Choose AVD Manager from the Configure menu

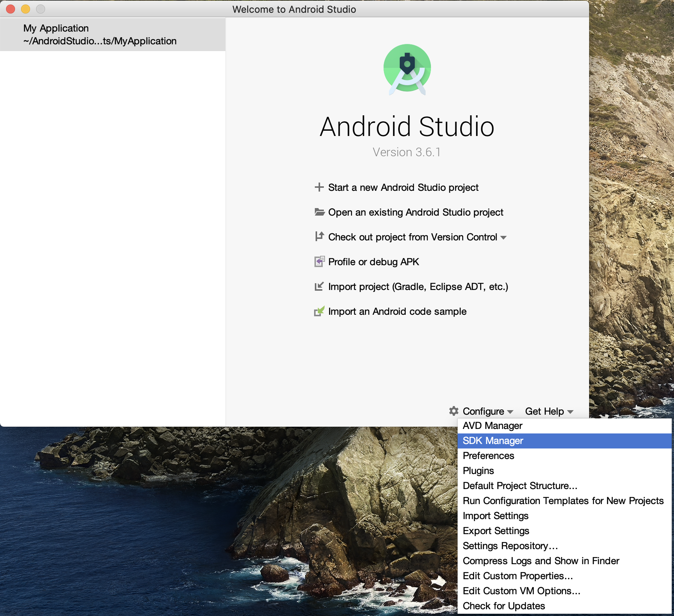pyautogui.click(x=564, y=426)
